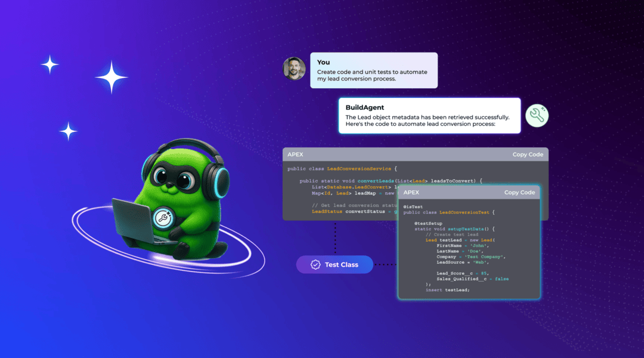The image size is (644, 358).
Task: Click the 'insert testLead;' line
Action: (447, 290)
